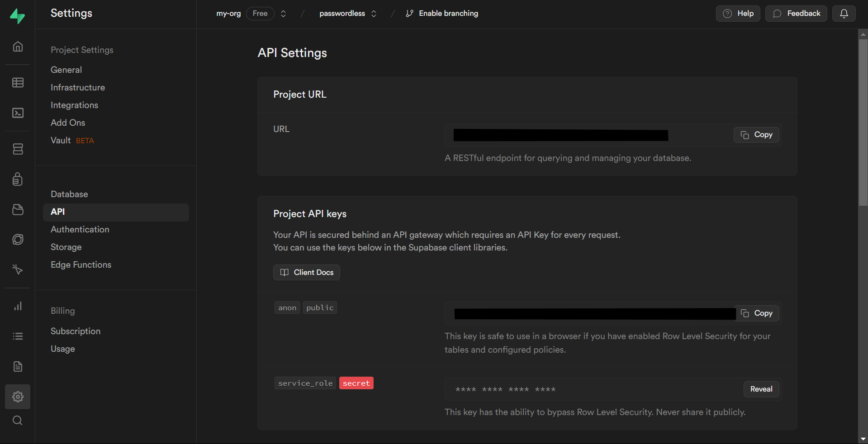This screenshot has height=444, width=868.
Task: Click the page scrollbar thumb
Action: [x=863, y=122]
